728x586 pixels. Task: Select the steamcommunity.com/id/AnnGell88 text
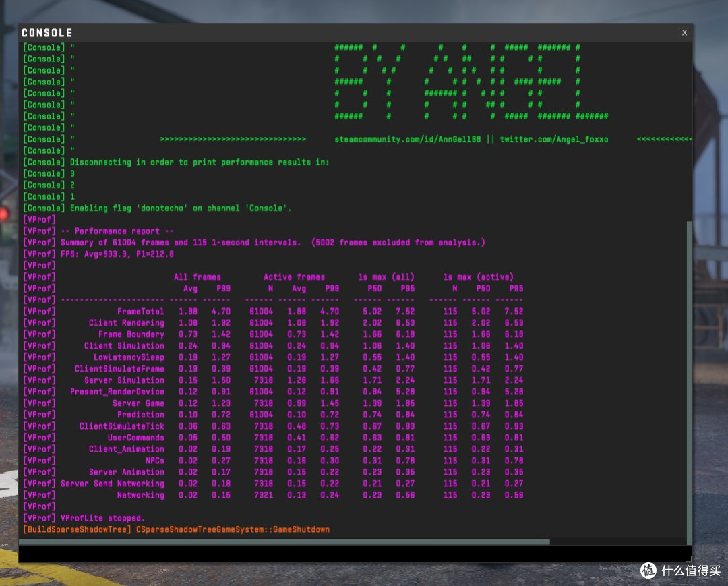(x=407, y=139)
